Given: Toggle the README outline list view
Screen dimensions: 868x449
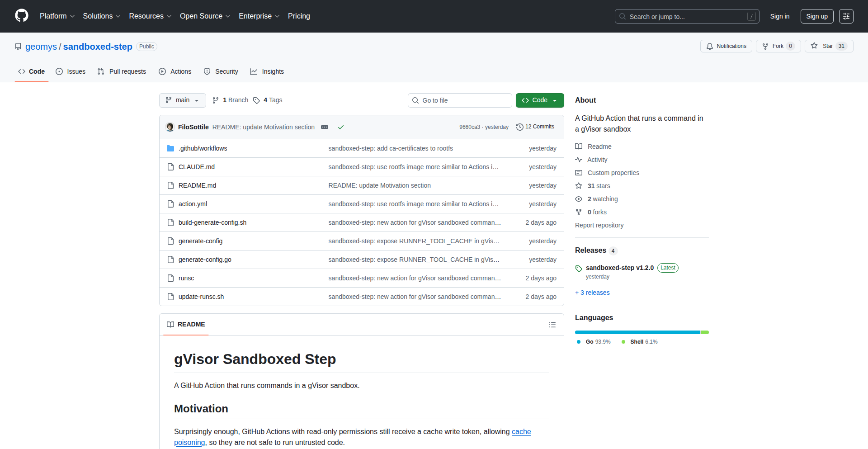Looking at the screenshot, I should [552, 325].
